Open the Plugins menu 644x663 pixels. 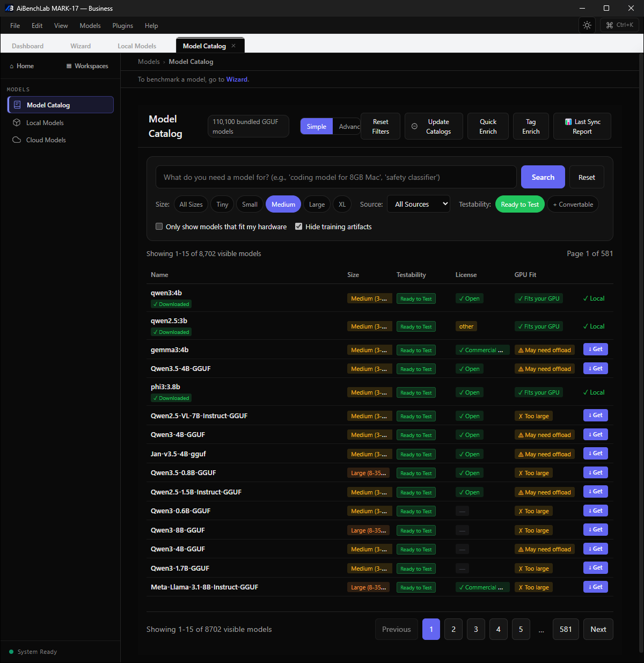click(123, 25)
